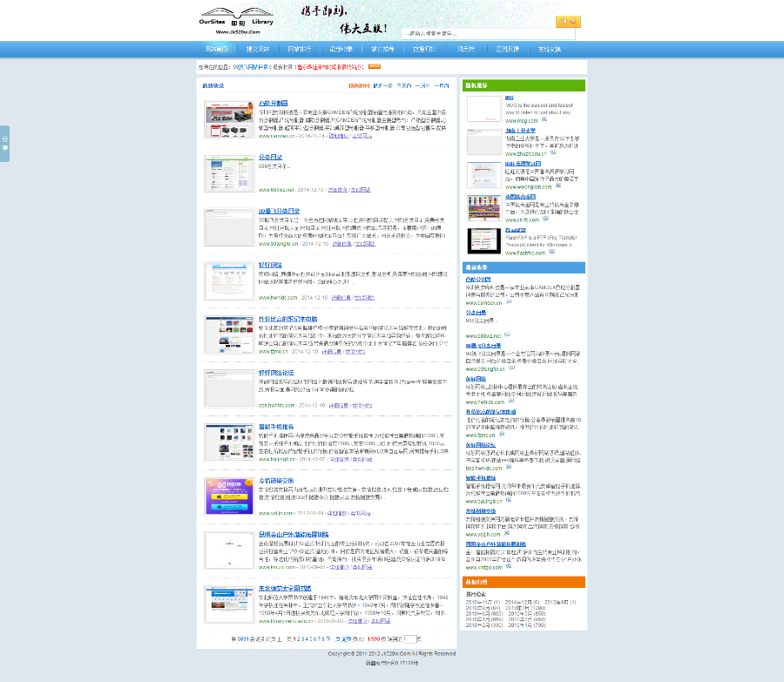The height and width of the screenshot is (682, 784).
Task: Open thumbnail of www.baijing8.cn entry
Action: (x=229, y=442)
